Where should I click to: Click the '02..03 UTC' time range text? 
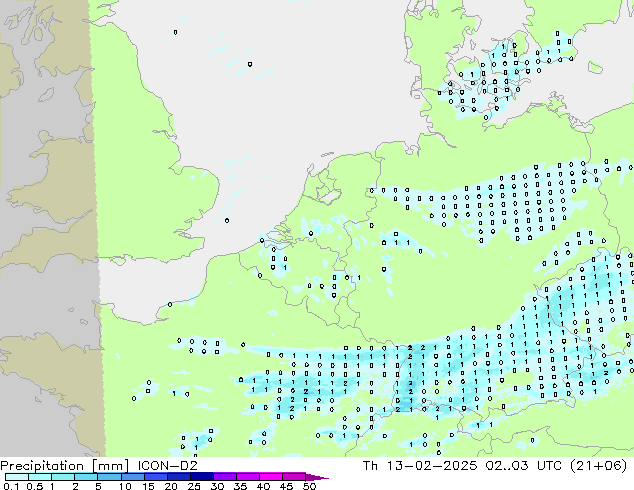pyautogui.click(x=524, y=465)
